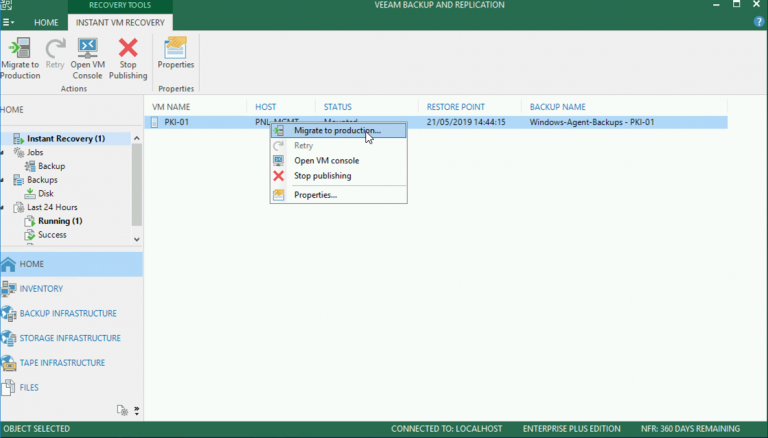Click the navigation pane options icon
The width and height of the screenshot is (768, 438).
122,410
